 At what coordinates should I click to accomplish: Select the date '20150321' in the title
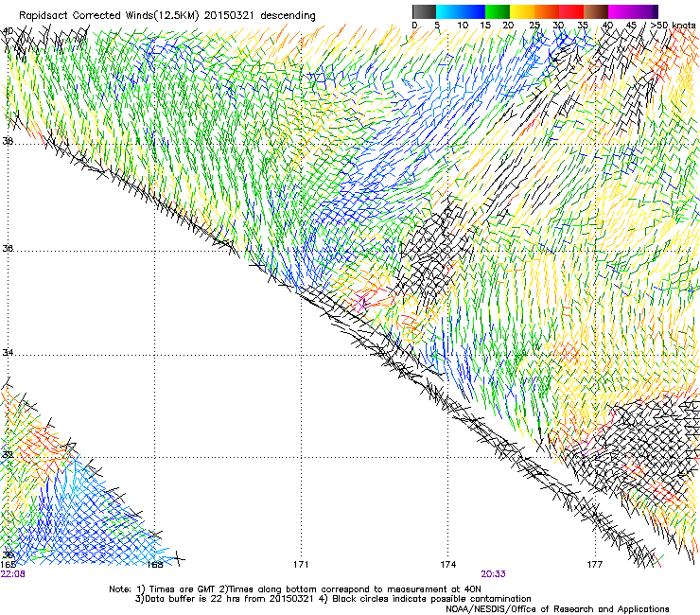pyautogui.click(x=229, y=16)
